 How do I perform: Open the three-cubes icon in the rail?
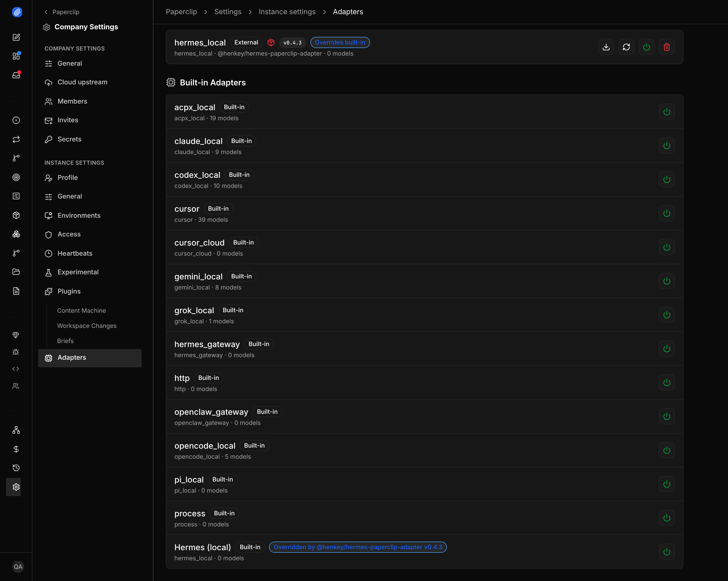tap(16, 234)
